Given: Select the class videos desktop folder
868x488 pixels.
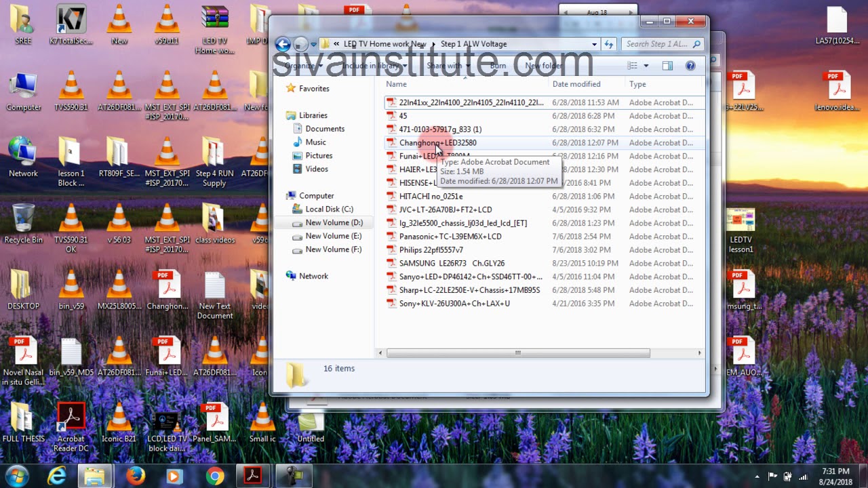Looking at the screenshot, I should [x=215, y=224].
